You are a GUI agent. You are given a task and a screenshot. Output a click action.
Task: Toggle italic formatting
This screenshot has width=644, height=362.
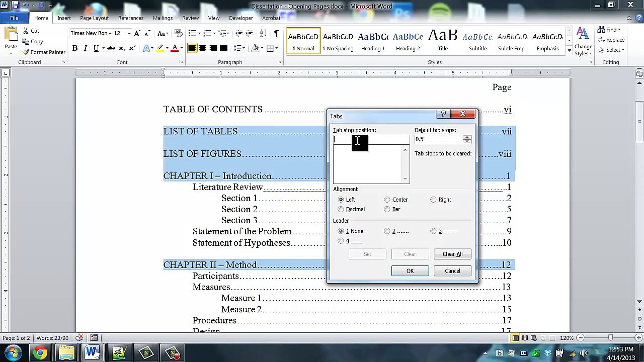tap(85, 48)
